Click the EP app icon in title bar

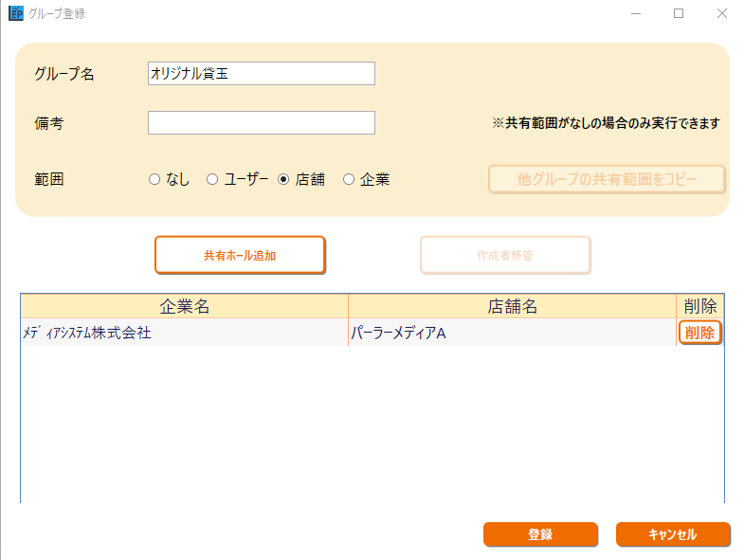point(16,13)
